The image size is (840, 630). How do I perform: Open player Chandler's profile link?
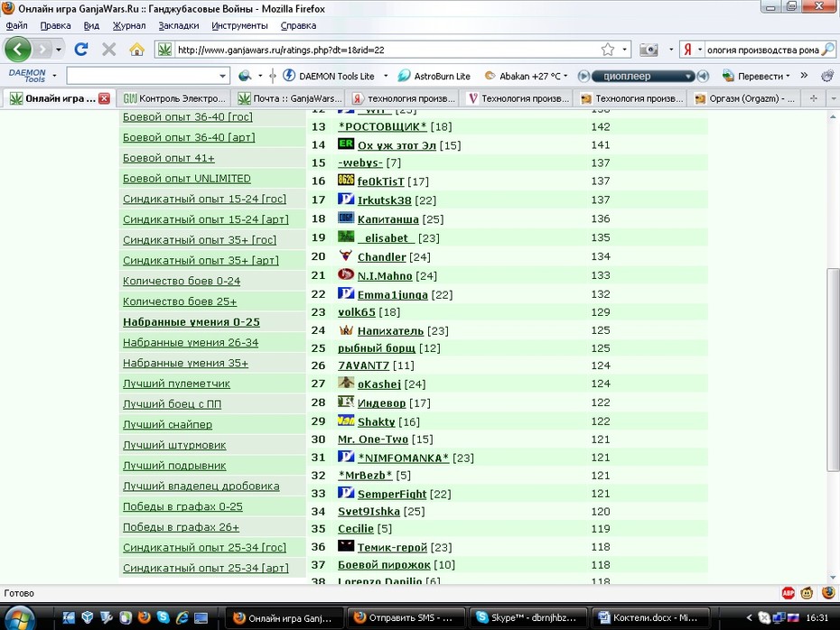click(x=381, y=257)
